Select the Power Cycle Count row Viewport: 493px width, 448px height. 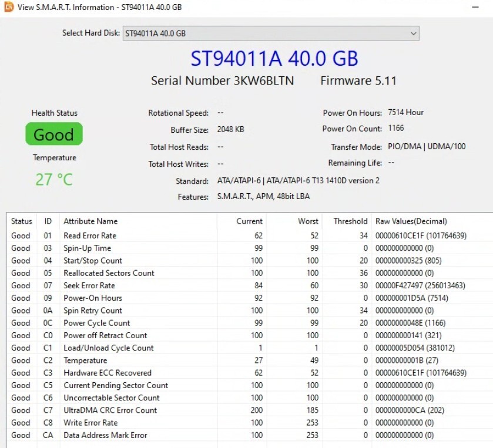pos(250,323)
